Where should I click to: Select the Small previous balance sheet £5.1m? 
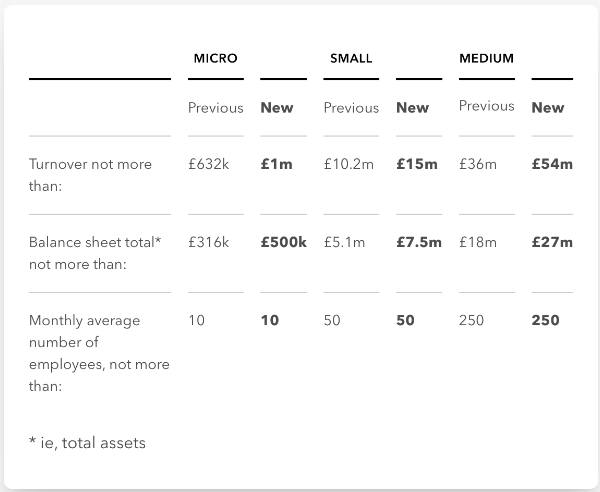[x=344, y=242]
